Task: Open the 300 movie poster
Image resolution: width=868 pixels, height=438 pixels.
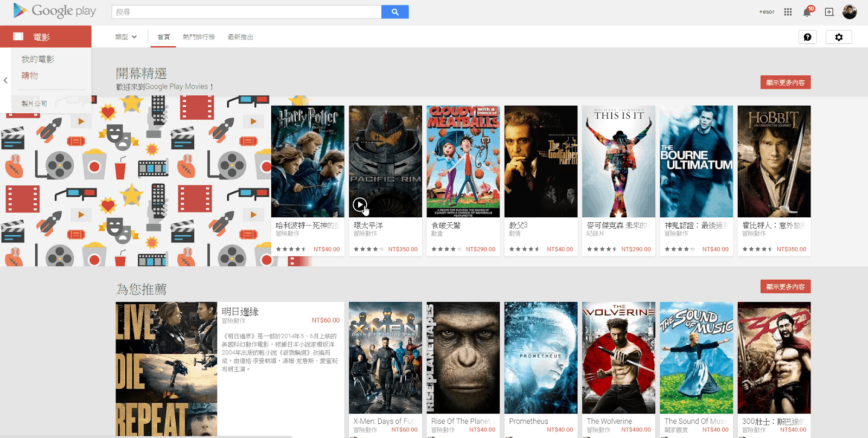Action: [774, 358]
